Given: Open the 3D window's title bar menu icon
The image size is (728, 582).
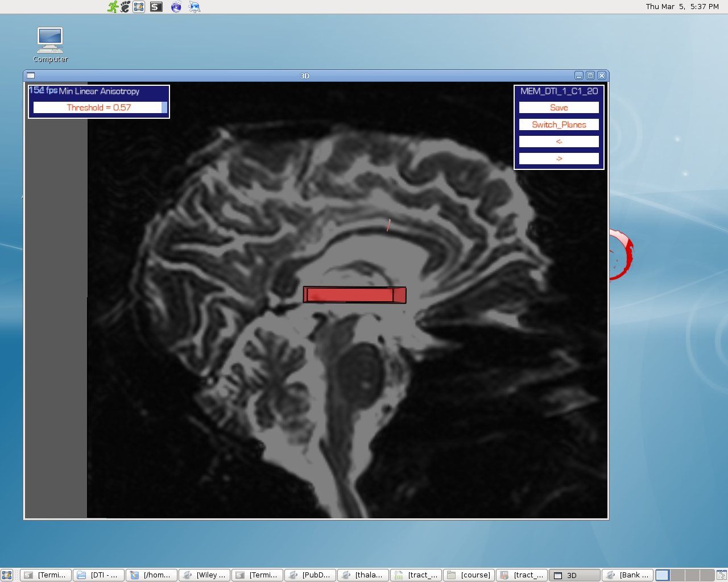Looking at the screenshot, I should 31,76.
